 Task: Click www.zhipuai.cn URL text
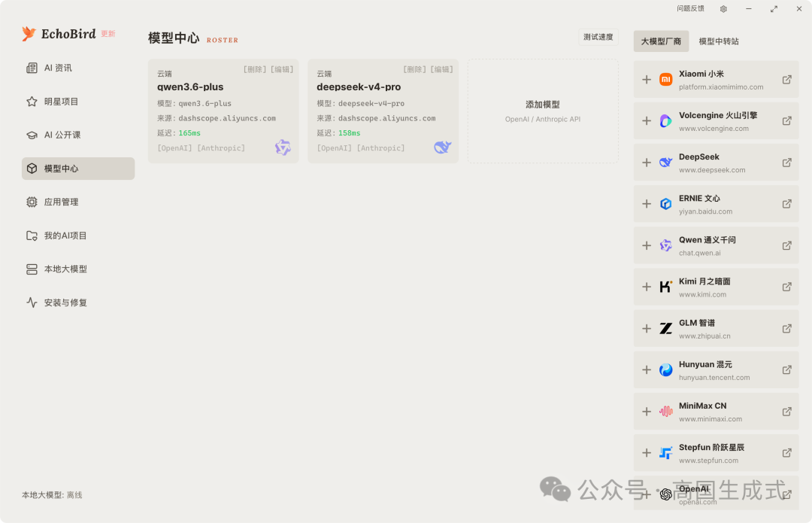tap(704, 336)
